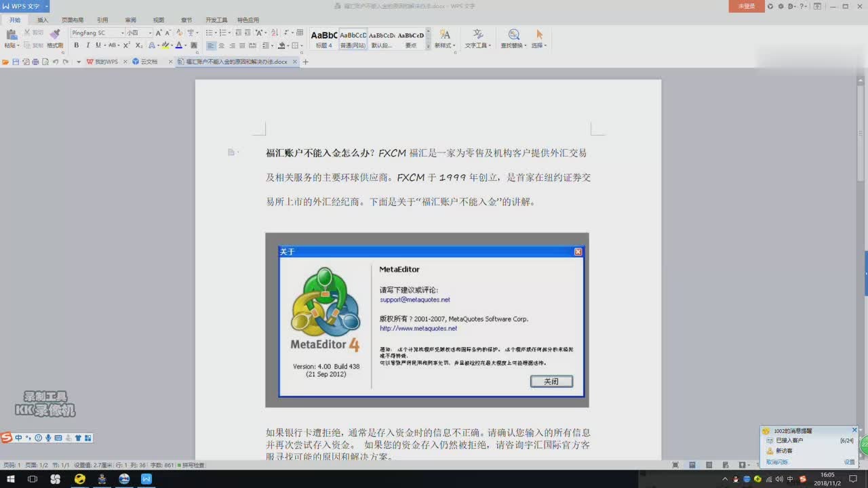Switch to the 开始 ribbon tab

(x=15, y=20)
